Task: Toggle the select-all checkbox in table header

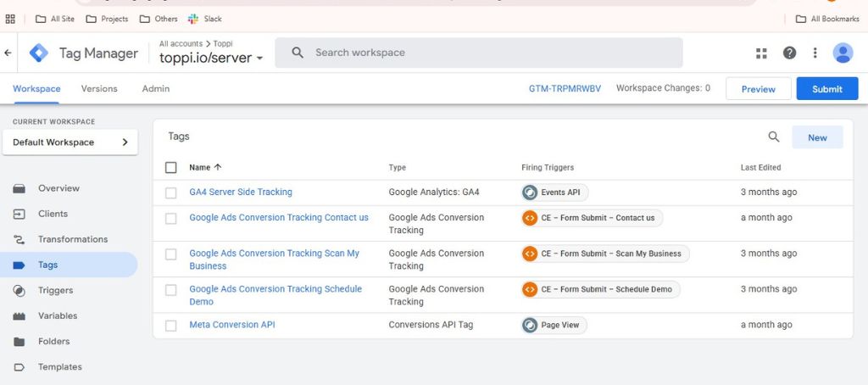Action: click(x=171, y=167)
